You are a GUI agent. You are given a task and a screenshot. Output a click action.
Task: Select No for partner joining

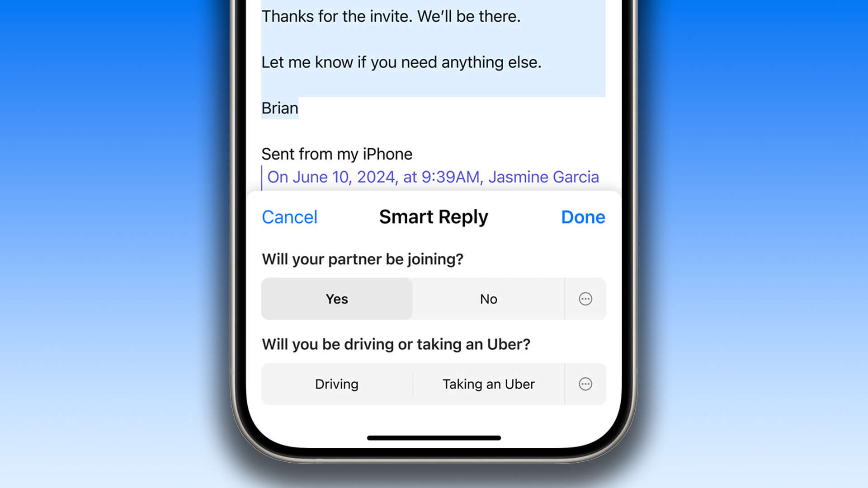[x=488, y=299]
